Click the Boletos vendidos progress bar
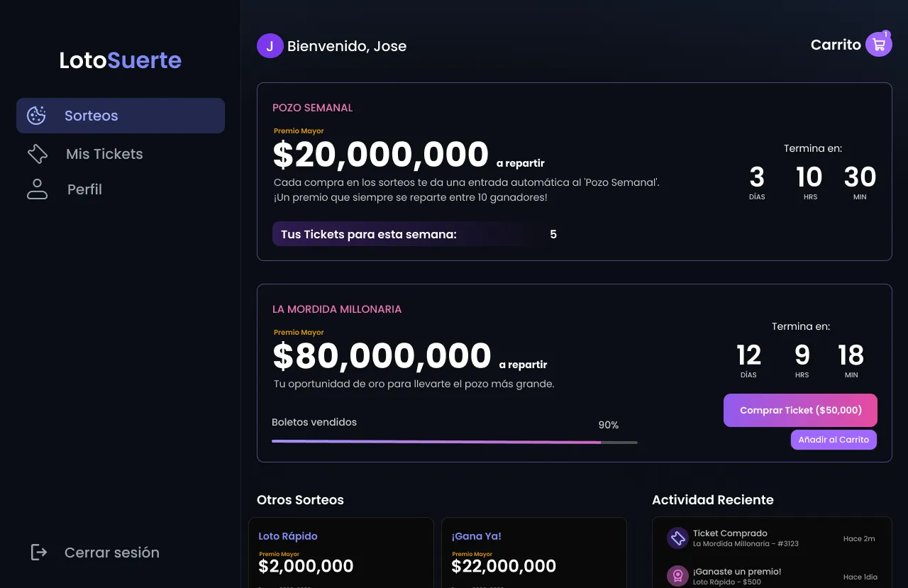908x588 pixels. click(x=454, y=441)
